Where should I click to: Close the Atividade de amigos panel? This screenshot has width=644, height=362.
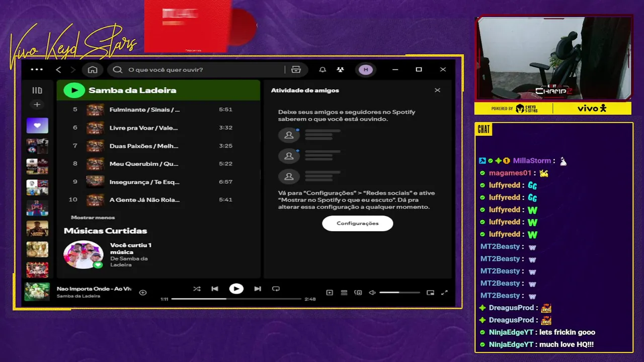(x=437, y=90)
